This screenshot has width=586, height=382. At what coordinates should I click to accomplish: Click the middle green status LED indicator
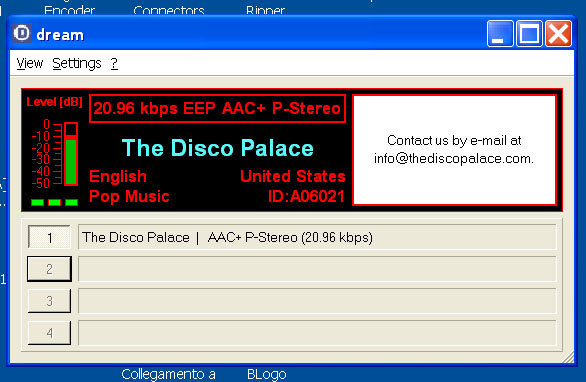[55, 202]
